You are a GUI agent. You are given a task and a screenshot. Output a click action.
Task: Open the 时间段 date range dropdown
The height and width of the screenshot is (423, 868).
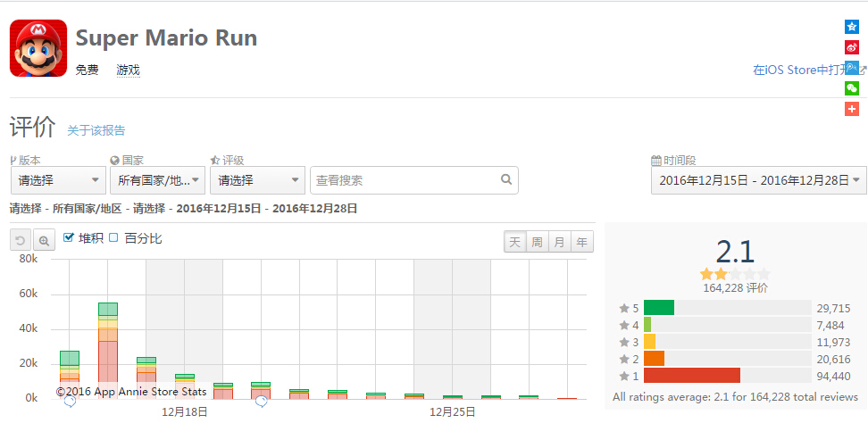pyautogui.click(x=758, y=180)
